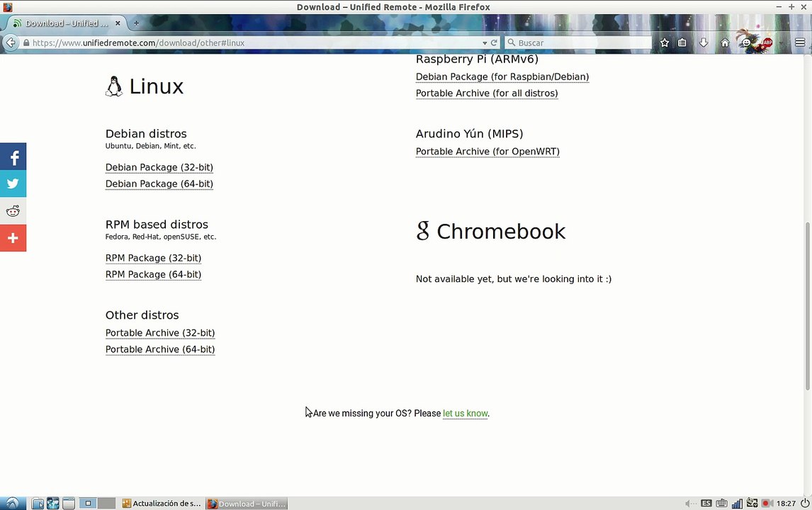Expand the URL history dropdown arrow
The image size is (812, 510).
485,43
